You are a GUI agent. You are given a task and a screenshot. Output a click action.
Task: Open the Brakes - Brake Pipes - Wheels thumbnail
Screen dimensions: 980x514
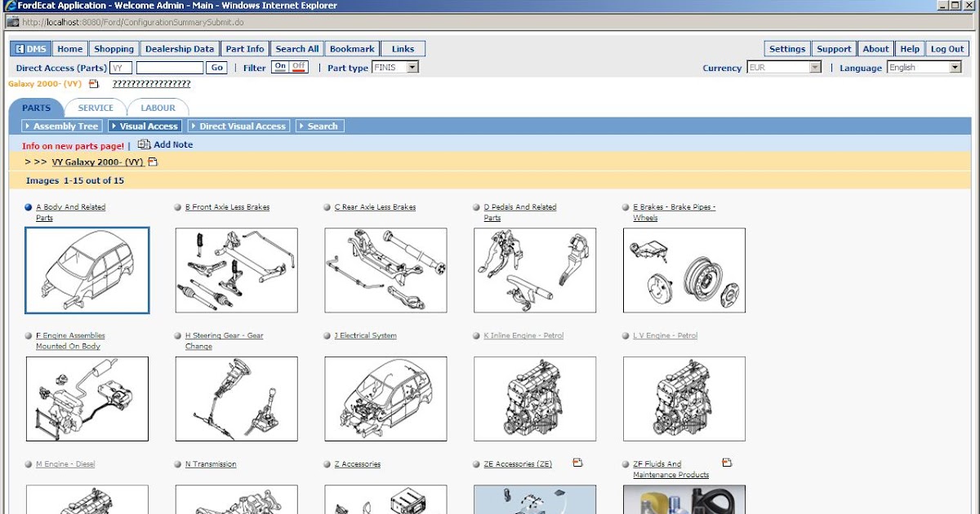tap(684, 270)
